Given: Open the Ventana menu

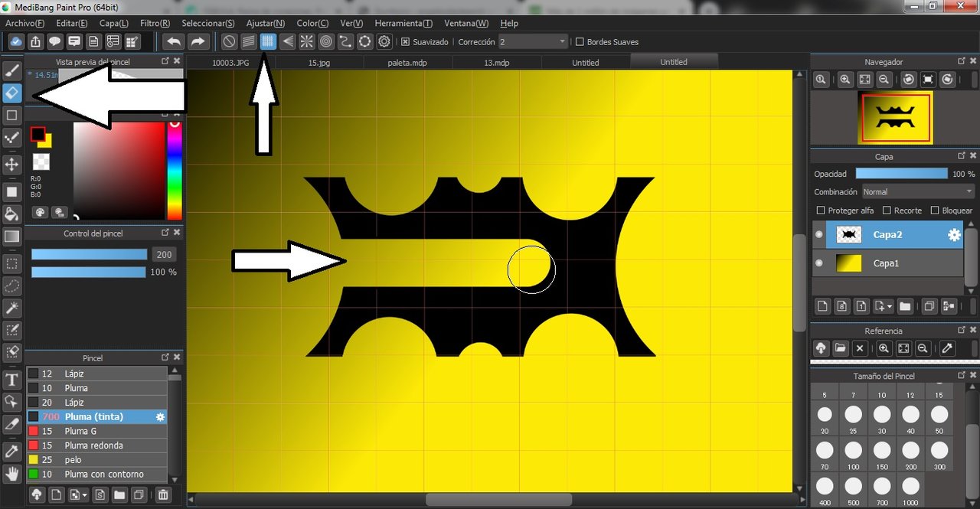Looking at the screenshot, I should [465, 24].
